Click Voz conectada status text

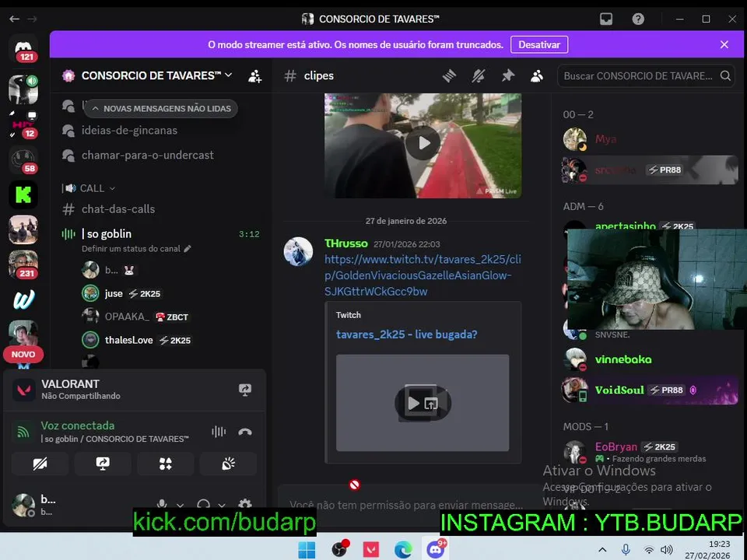click(78, 425)
